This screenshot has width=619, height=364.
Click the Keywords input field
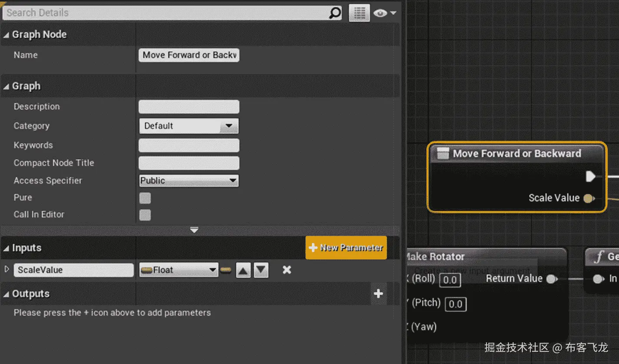click(x=189, y=145)
